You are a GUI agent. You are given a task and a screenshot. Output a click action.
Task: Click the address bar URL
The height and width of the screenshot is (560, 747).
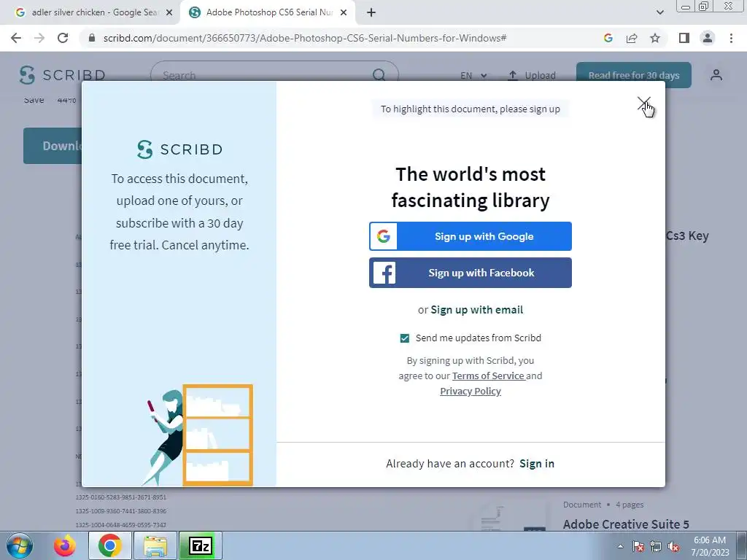pyautogui.click(x=305, y=38)
